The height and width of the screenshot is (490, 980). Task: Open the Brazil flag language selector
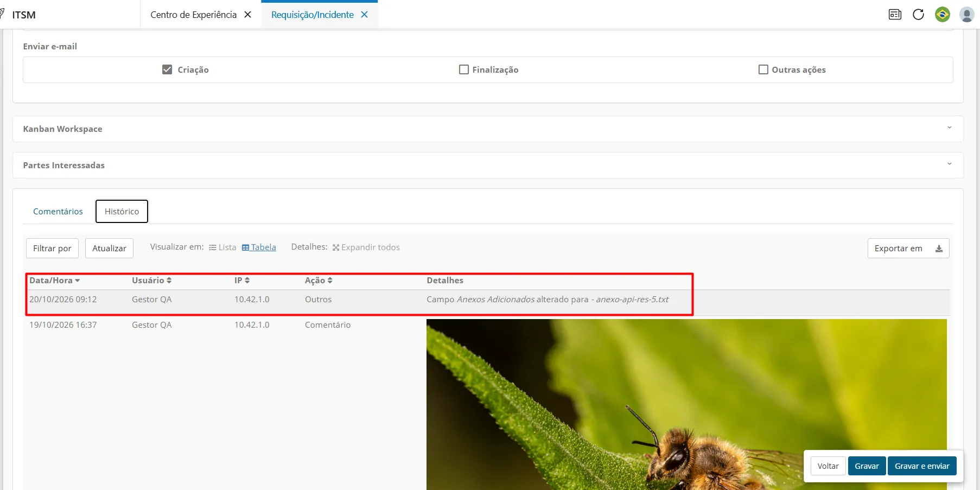(943, 15)
